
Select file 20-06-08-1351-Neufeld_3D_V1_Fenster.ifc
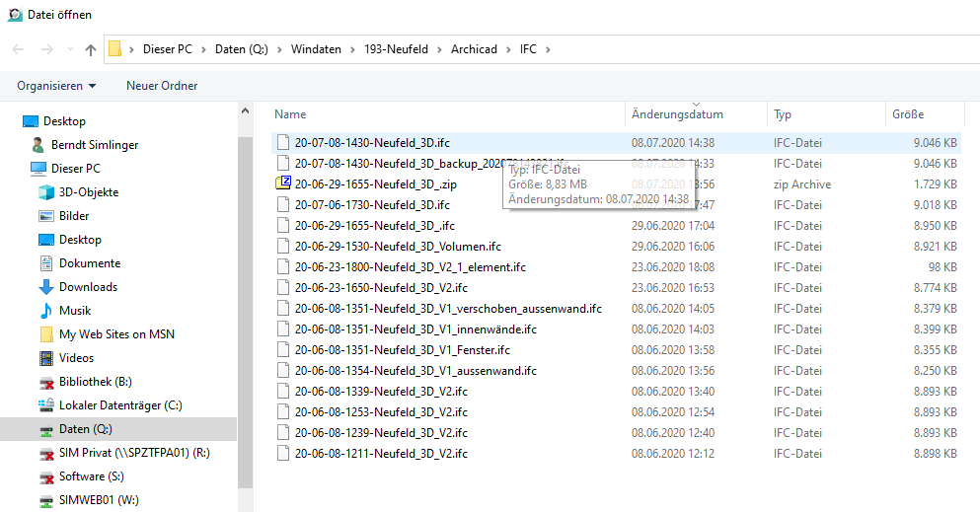click(402, 350)
